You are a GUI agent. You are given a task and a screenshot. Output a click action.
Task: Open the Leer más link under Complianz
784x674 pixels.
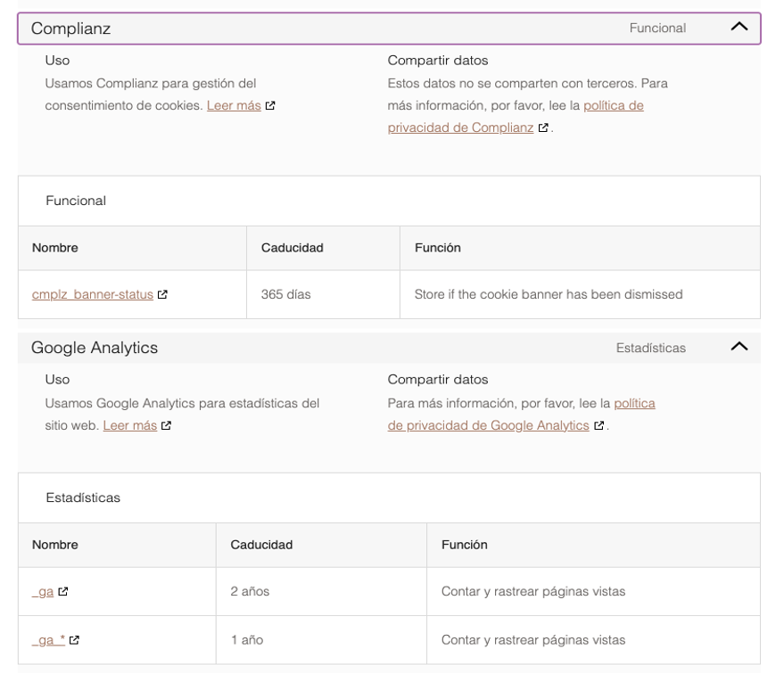234,105
